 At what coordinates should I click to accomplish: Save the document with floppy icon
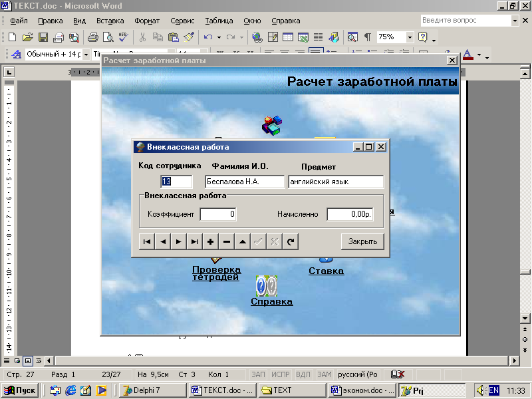point(43,37)
